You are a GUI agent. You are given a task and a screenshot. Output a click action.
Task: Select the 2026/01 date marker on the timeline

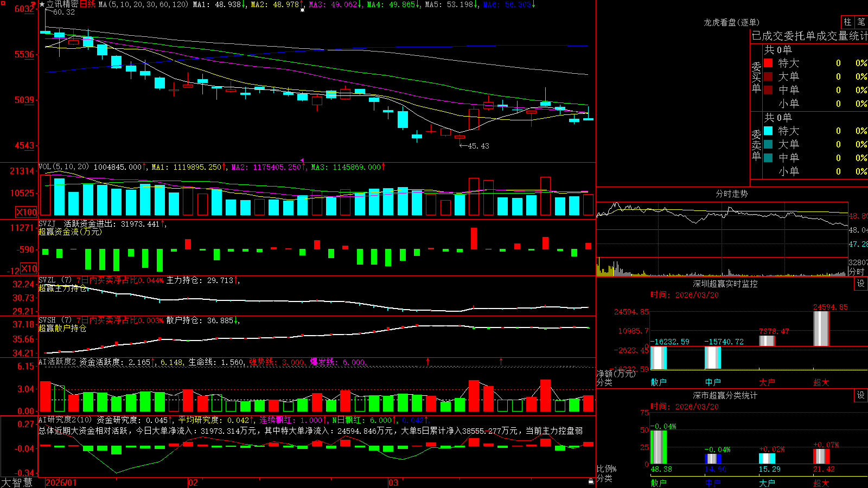61,483
